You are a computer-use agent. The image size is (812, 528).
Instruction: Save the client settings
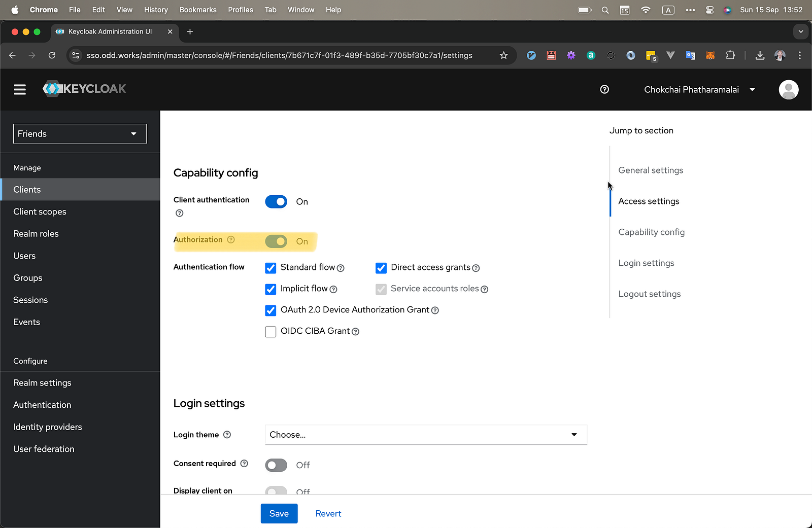[279, 513]
